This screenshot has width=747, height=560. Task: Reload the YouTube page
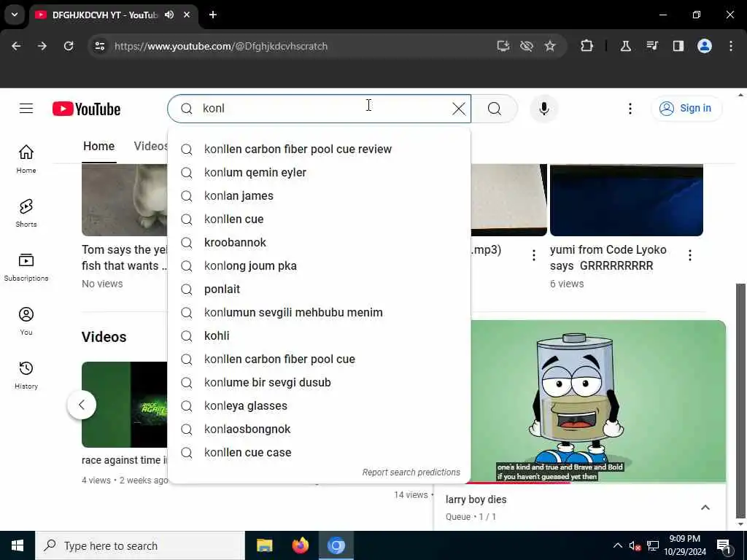click(69, 46)
